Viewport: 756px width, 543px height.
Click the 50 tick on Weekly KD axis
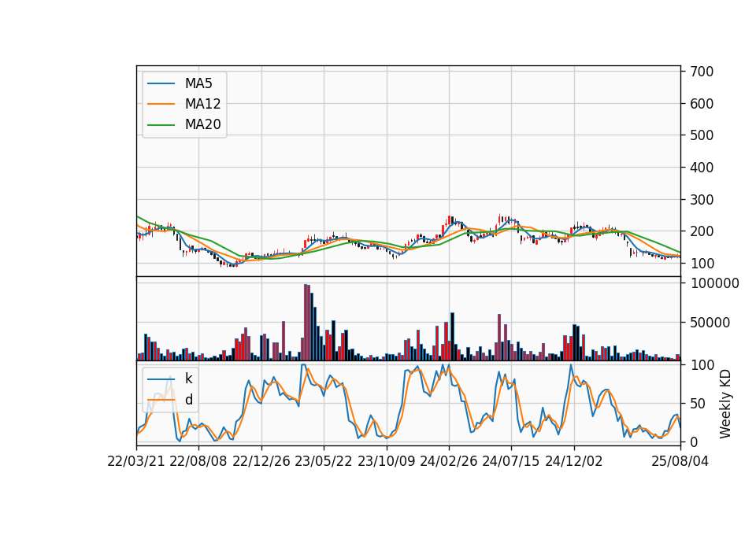pos(698,404)
